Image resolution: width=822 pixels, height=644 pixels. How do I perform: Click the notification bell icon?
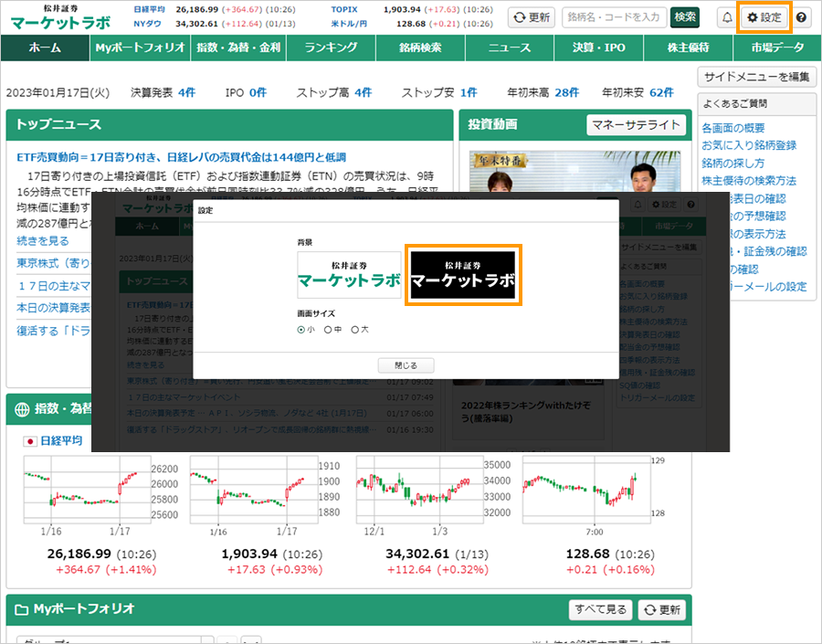pos(727,18)
